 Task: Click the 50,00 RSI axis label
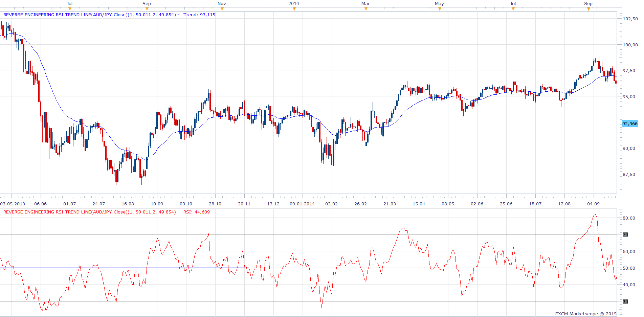[629, 268]
